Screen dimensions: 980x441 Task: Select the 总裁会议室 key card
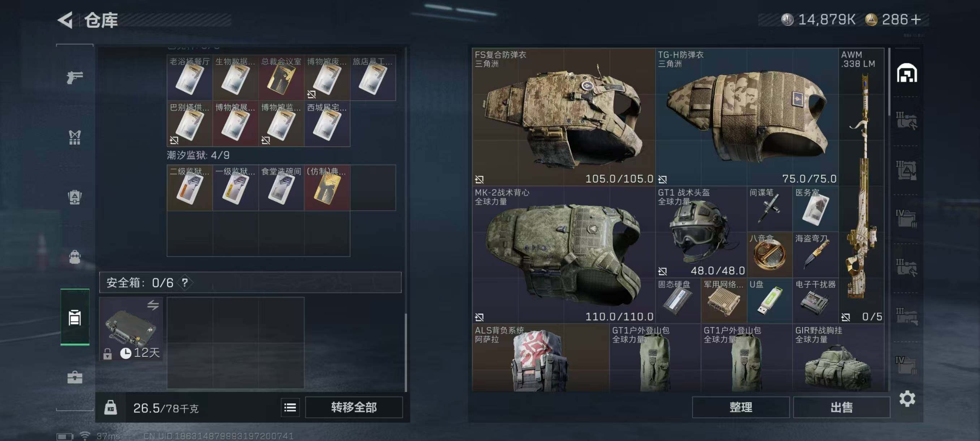pos(281,78)
